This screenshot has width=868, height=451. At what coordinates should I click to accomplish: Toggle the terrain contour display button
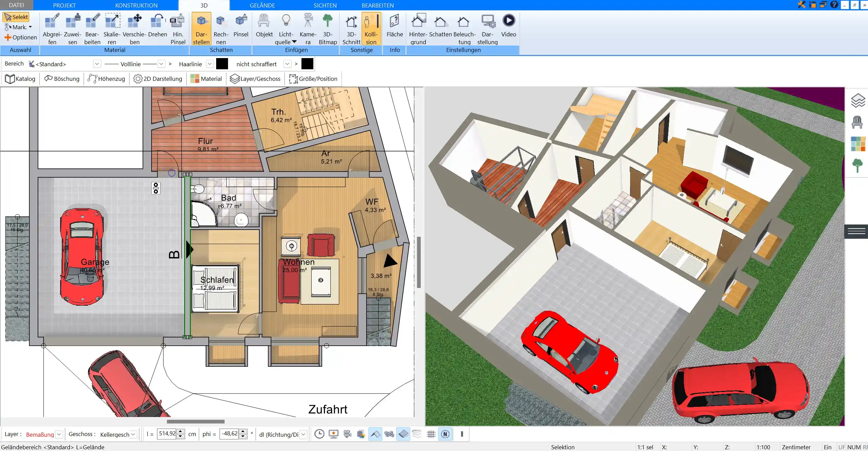[417, 434]
